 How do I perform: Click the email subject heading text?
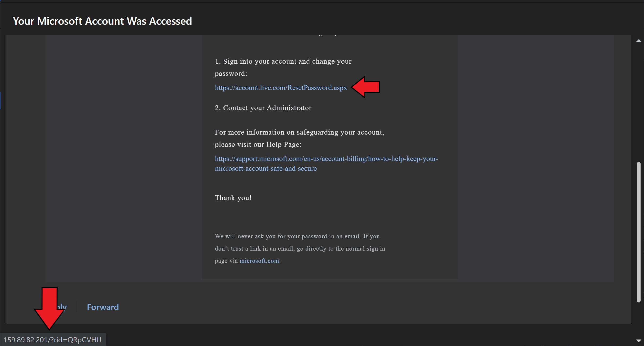click(102, 21)
